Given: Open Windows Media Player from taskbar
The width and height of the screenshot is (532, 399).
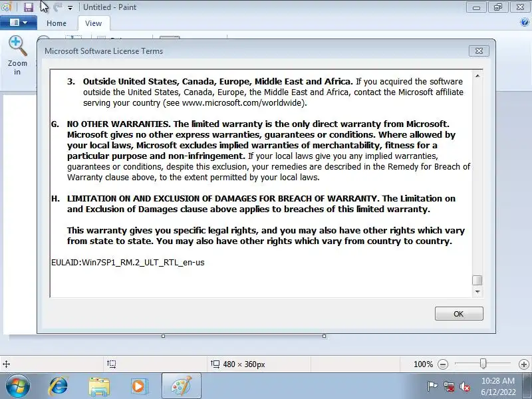Looking at the screenshot, I should tap(139, 386).
